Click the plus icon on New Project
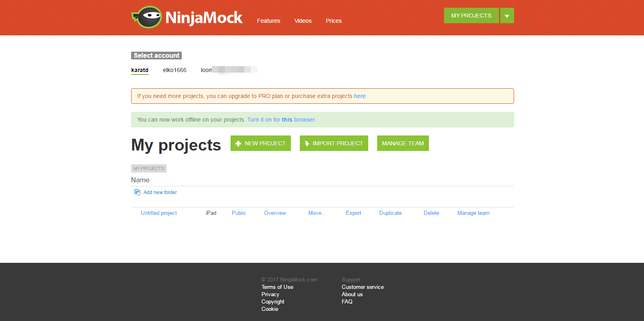 [238, 144]
